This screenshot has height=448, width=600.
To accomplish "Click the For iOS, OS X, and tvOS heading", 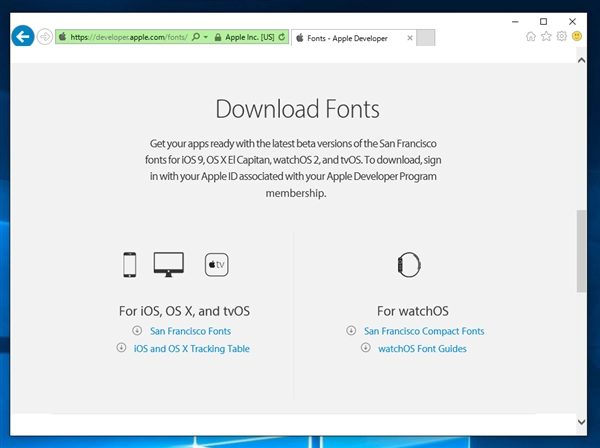I will pos(184,311).
